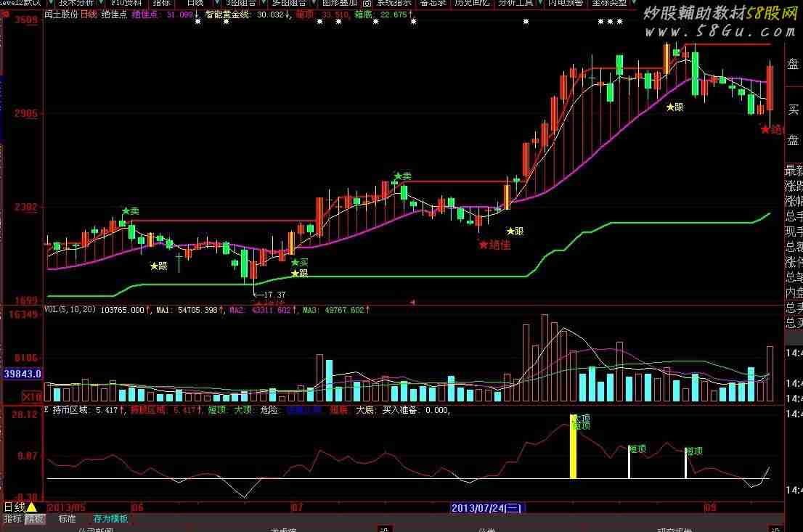Click the ★跟 marker beneath the August high candles

(675, 107)
